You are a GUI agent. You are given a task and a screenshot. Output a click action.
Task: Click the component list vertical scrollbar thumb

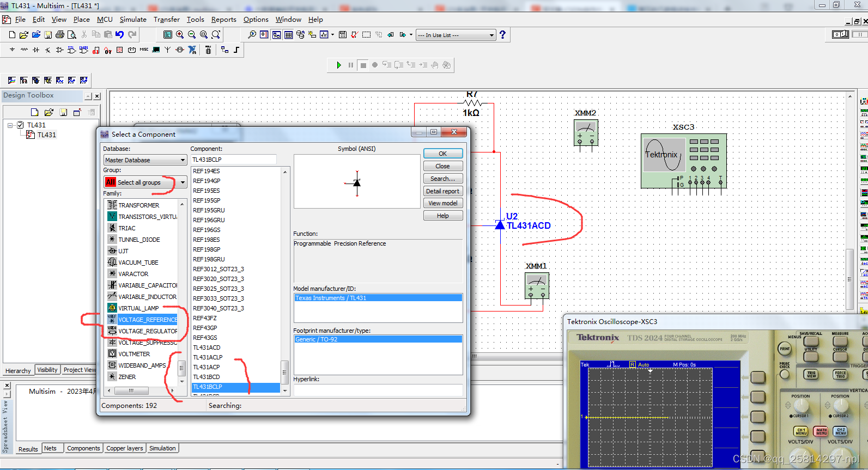[x=284, y=373]
